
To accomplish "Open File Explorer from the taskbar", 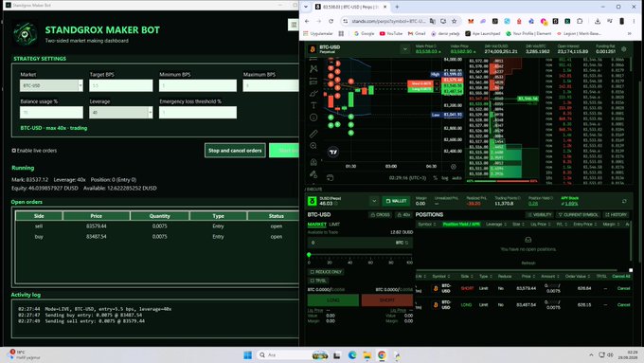I will point(367,355).
